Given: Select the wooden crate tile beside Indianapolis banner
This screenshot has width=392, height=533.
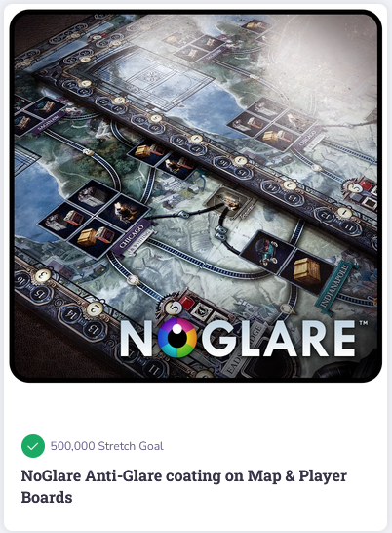Looking at the screenshot, I should pos(306,271).
